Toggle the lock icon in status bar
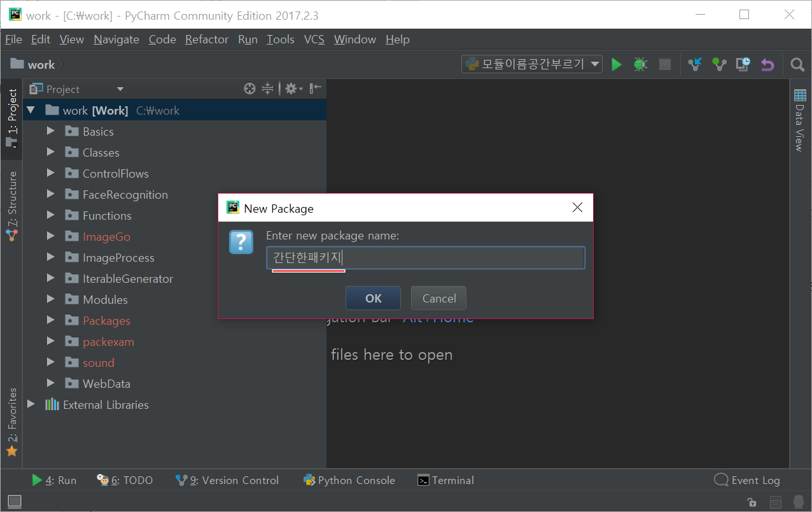 [752, 502]
